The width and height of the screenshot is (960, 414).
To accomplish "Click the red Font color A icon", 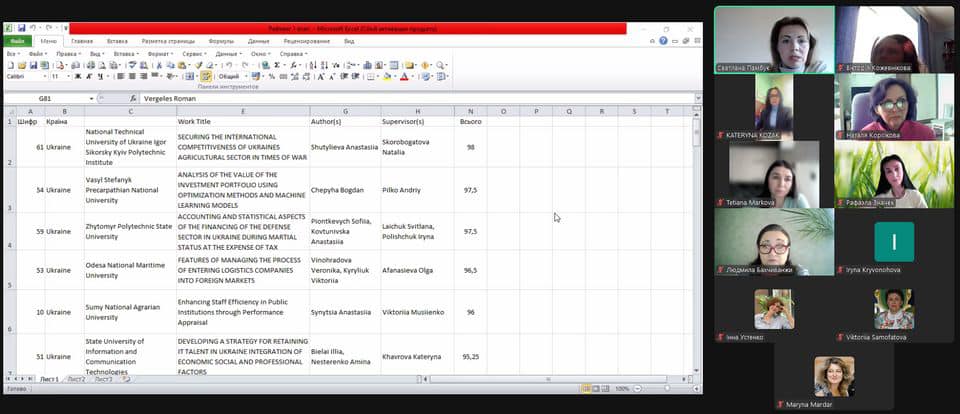I will [x=404, y=77].
